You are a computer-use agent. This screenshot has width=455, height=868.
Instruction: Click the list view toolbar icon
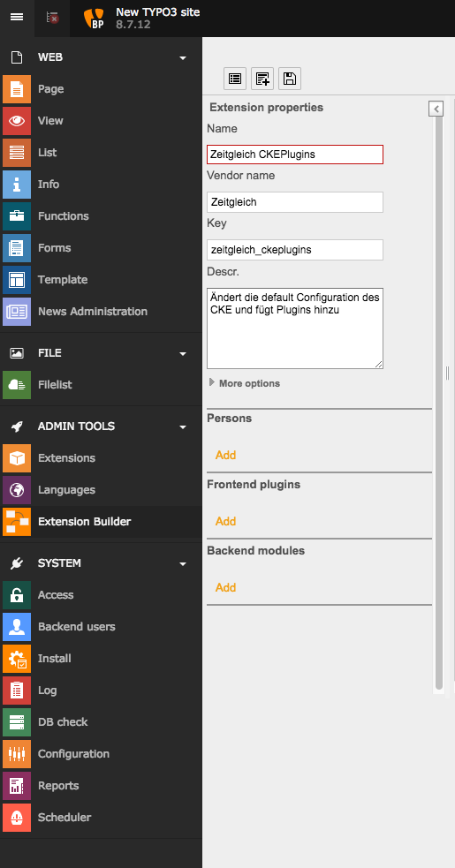click(x=235, y=79)
